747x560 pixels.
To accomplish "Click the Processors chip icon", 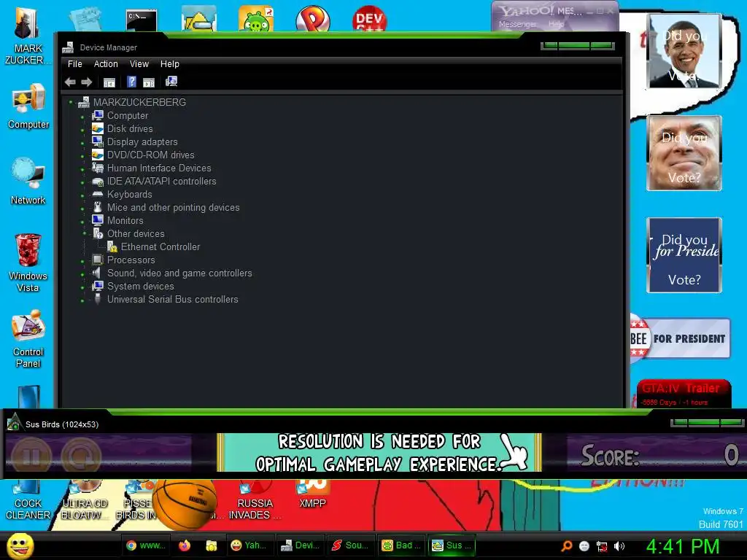I will [x=97, y=260].
